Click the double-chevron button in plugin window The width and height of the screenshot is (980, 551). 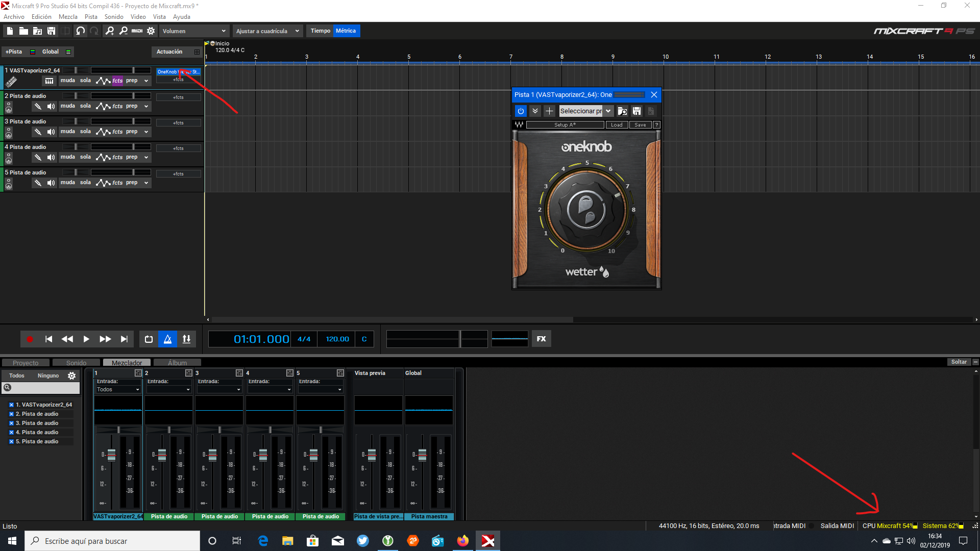tap(535, 111)
